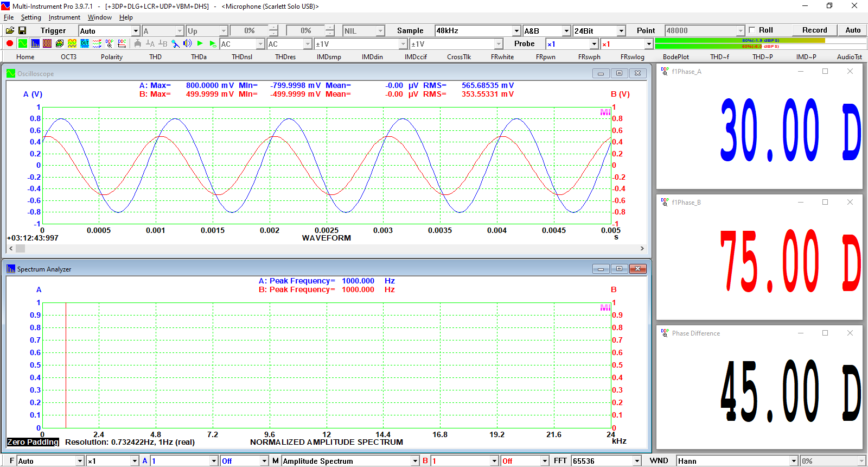Click the DUT device test icon
Screen dimensions: 868x467
(x=85, y=43)
